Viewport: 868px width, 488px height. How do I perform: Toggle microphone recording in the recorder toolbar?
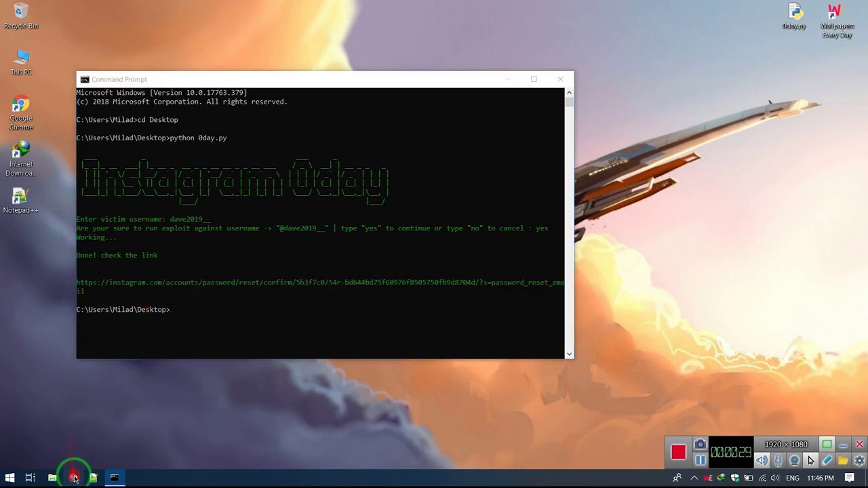[x=778, y=460]
